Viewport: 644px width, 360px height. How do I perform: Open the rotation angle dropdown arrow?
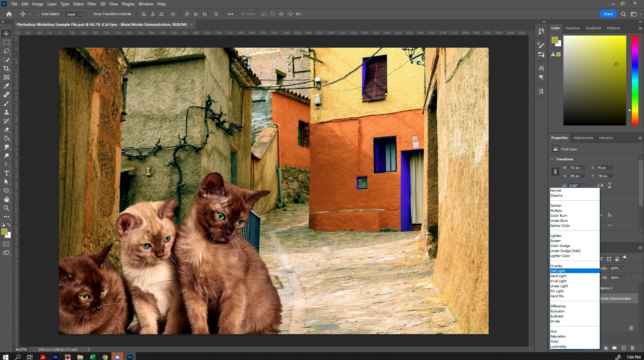(584, 186)
